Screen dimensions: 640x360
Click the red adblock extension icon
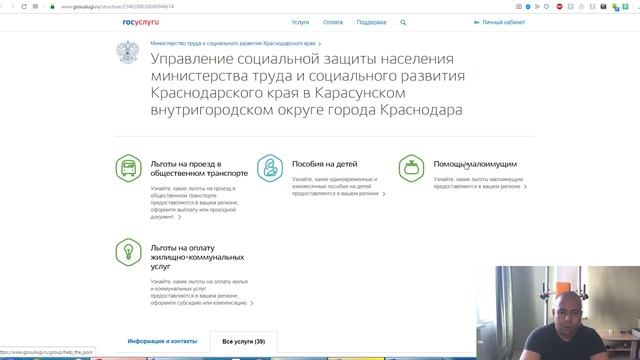coord(560,7)
